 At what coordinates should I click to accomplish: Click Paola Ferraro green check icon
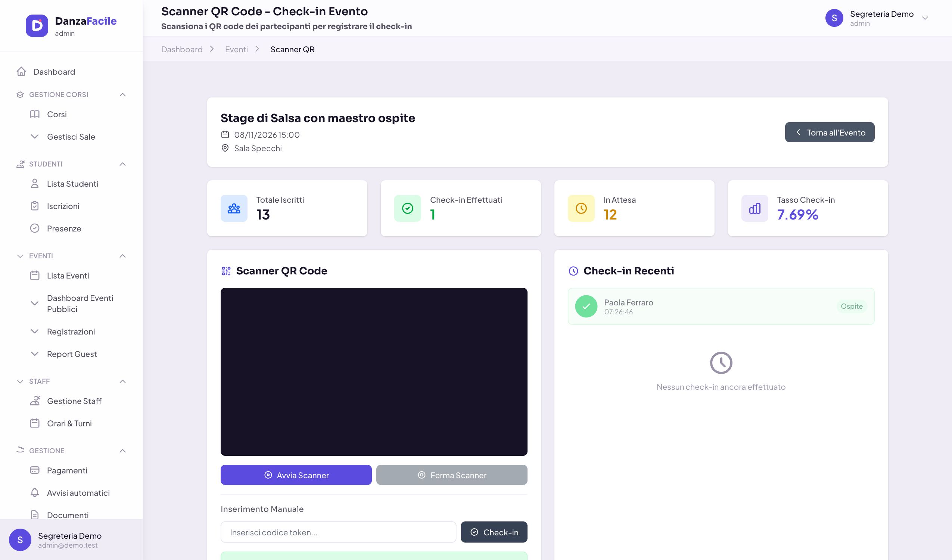pyautogui.click(x=586, y=307)
